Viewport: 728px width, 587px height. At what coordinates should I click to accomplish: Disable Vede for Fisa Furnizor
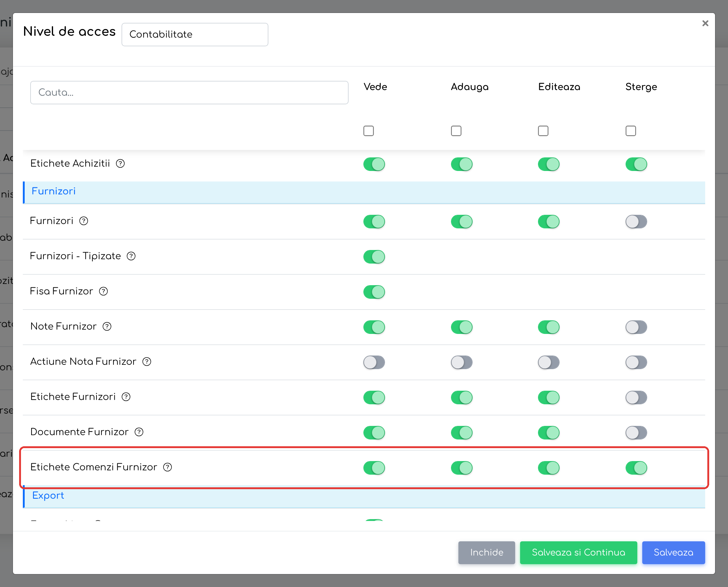pos(374,292)
